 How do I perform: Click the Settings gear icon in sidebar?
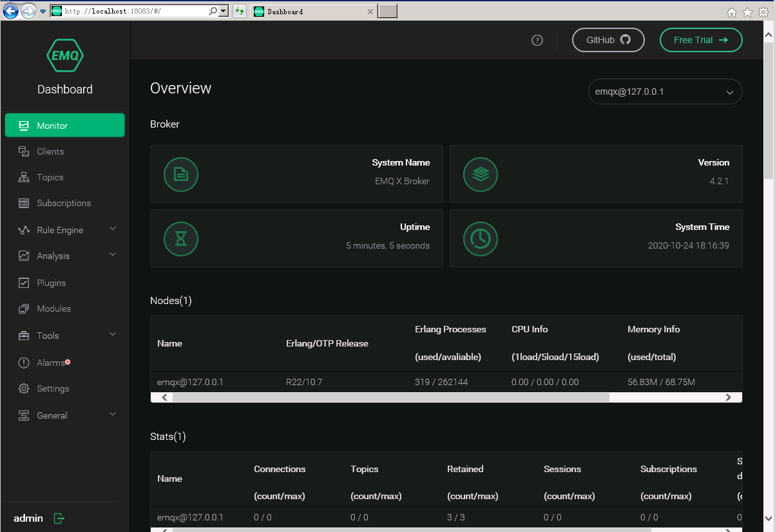click(x=24, y=388)
